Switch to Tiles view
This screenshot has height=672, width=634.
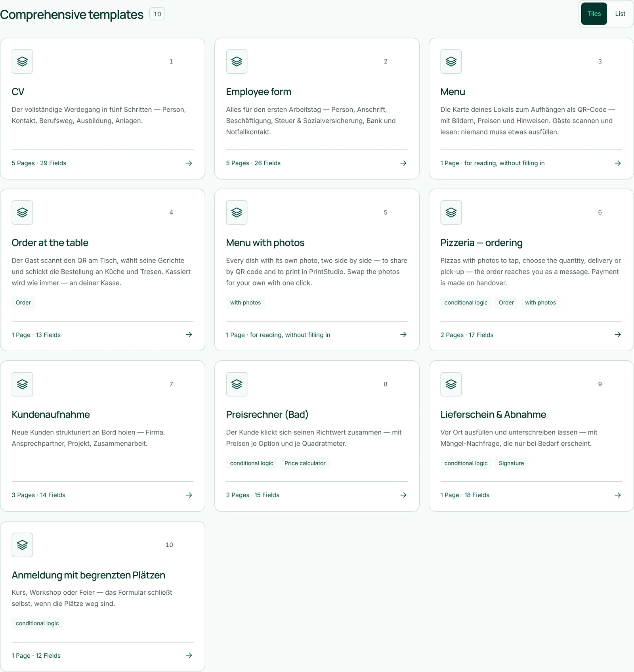tap(594, 14)
